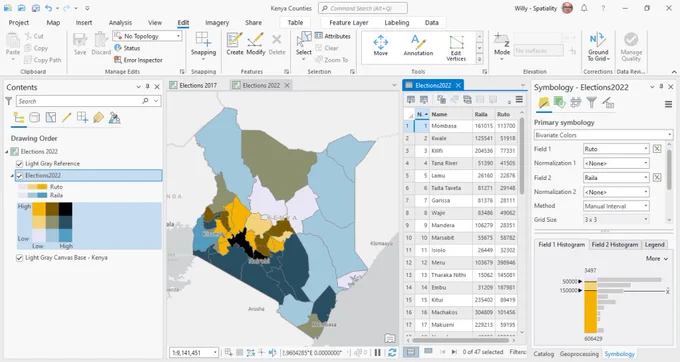Click the attribute table hamburger menu

point(519,100)
